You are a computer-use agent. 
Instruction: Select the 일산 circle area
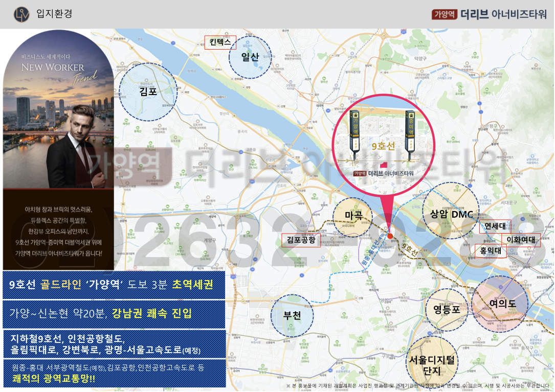[x=250, y=57]
